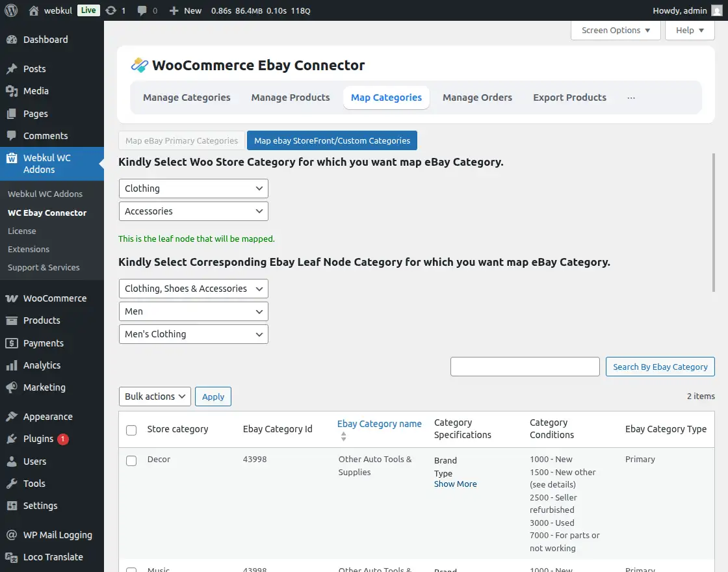Viewport: 728px width, 572px height.
Task: Click the Marketing megaphone icon
Action: (12, 387)
